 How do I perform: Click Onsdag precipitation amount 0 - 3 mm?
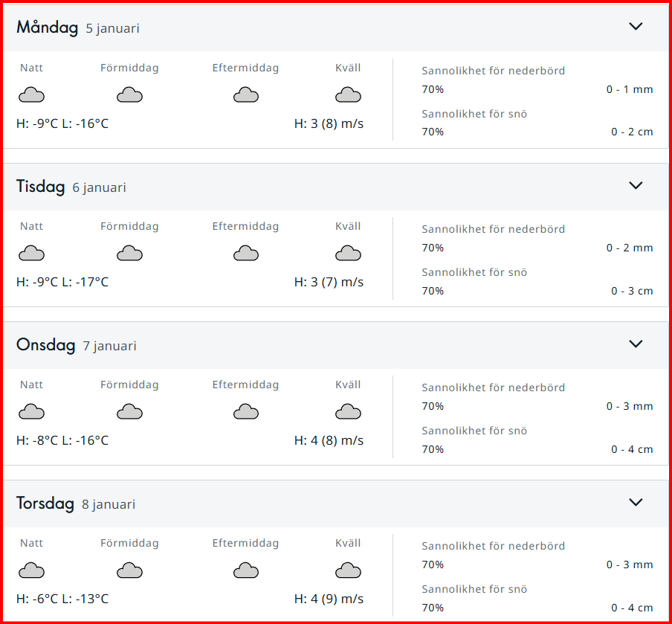pyautogui.click(x=630, y=406)
